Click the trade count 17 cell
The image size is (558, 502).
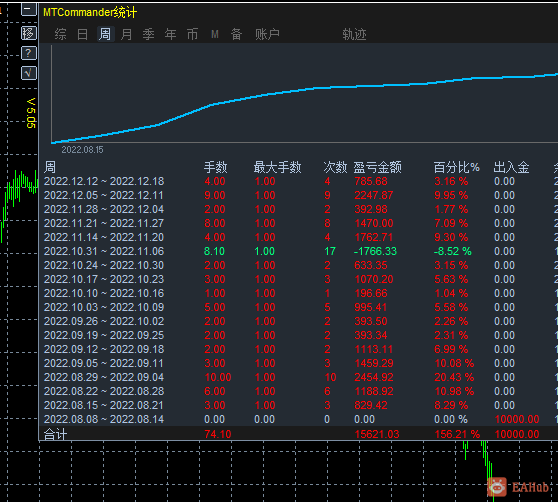click(330, 251)
